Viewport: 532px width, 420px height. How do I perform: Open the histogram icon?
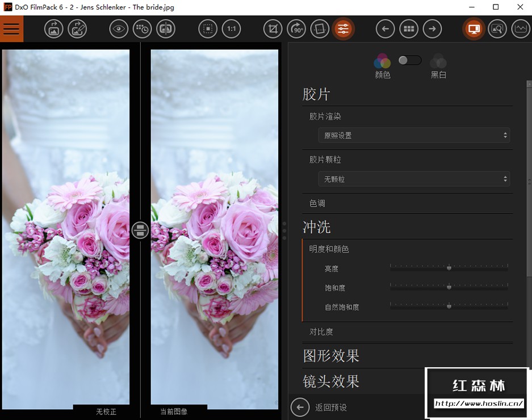coord(520,28)
